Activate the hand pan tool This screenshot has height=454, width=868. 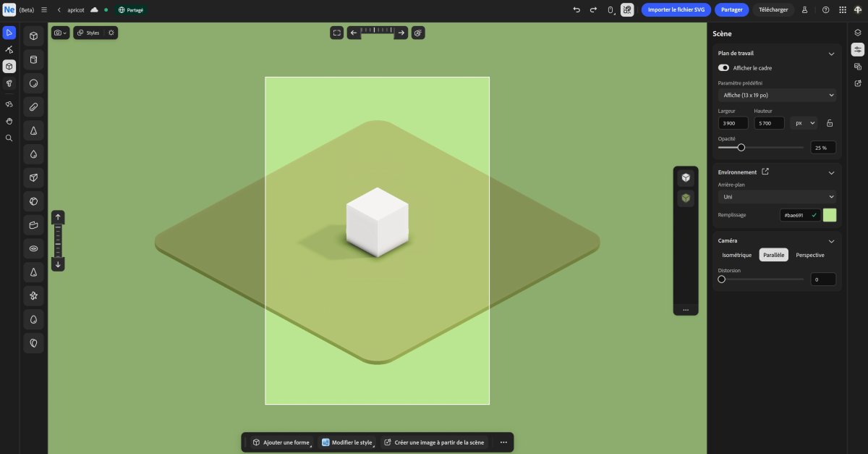pos(9,121)
